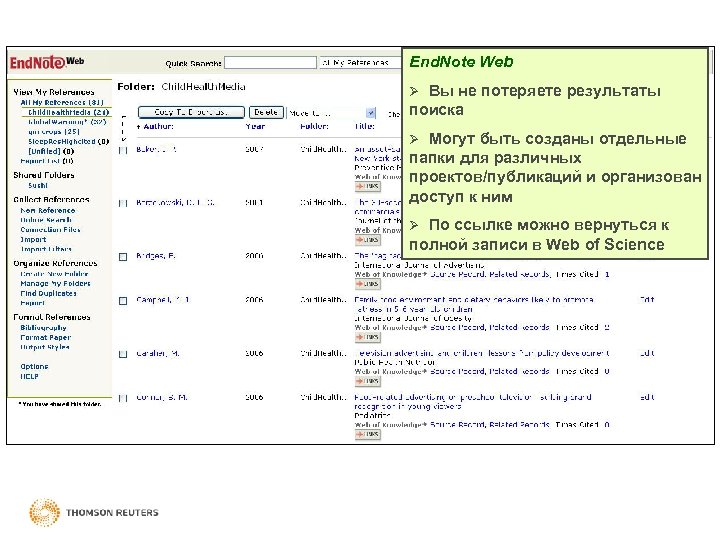Sort the list by the Title column header
This screenshot has width=720, height=540.
pyautogui.click(x=365, y=127)
